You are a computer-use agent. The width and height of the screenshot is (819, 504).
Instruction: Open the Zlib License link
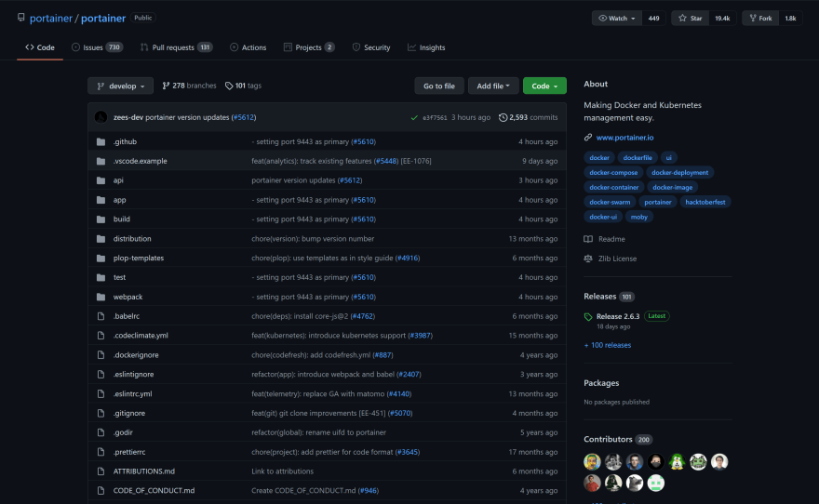point(617,259)
